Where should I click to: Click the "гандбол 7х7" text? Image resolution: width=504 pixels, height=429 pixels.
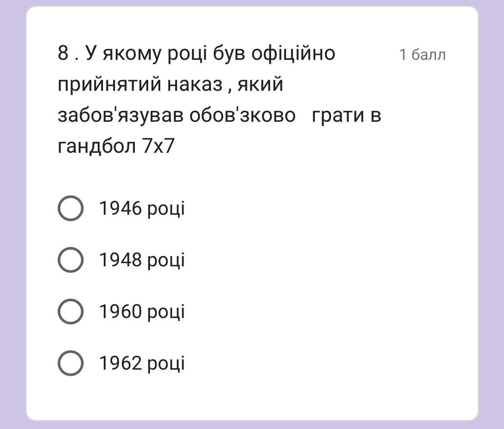(116, 146)
